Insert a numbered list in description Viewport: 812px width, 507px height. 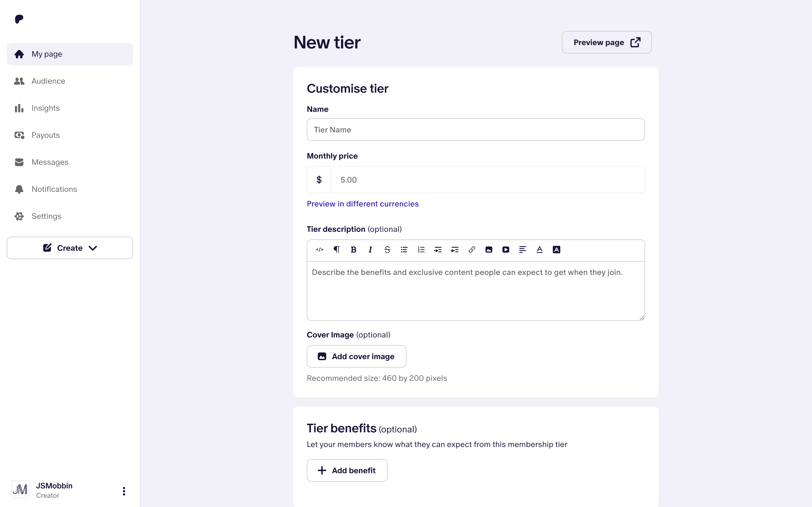pyautogui.click(x=421, y=250)
